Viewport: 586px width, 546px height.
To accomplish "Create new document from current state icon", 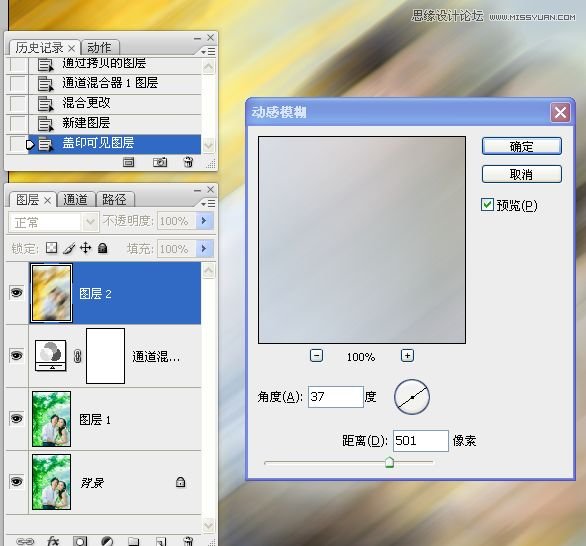I will point(129,162).
